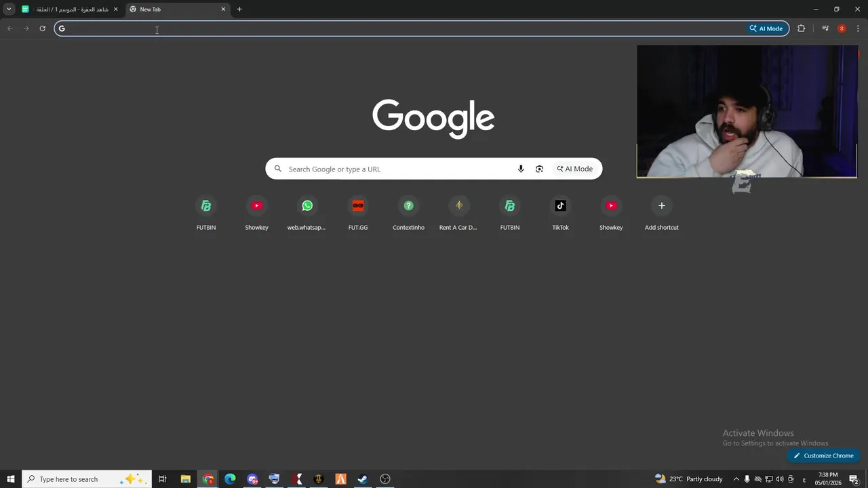Screen dimensions: 868x488
Task: Open the Extensions puzzle icon
Action: (x=802, y=28)
